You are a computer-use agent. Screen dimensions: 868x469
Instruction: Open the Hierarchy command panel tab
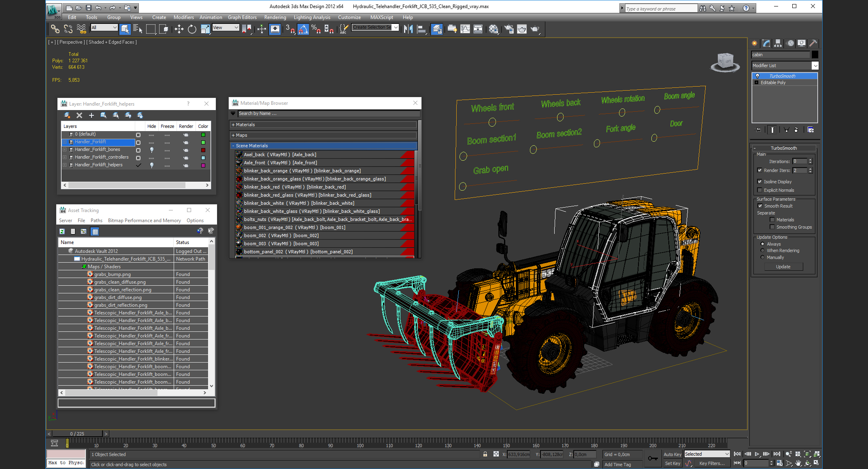778,43
